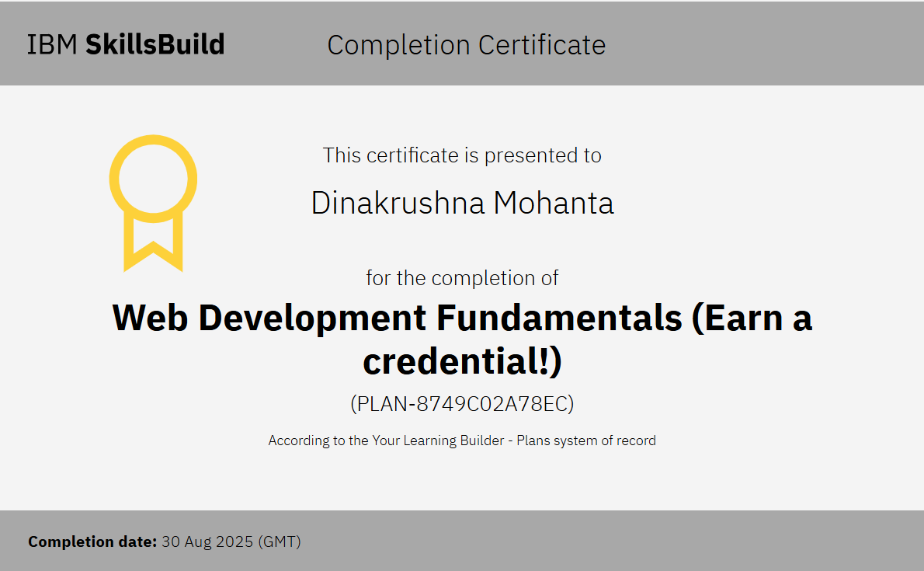Expand the (Earn a credential!) label

point(462,360)
